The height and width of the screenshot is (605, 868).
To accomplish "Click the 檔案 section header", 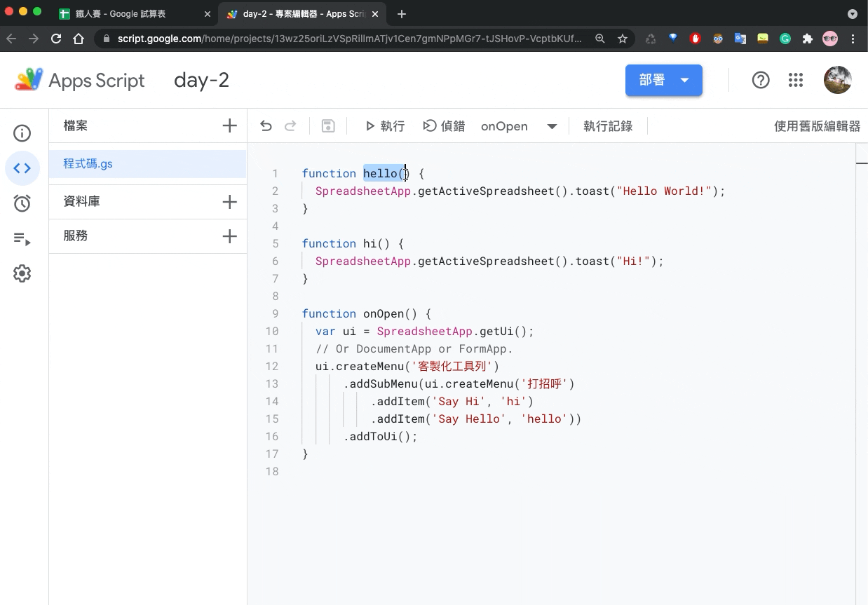I will click(x=75, y=125).
